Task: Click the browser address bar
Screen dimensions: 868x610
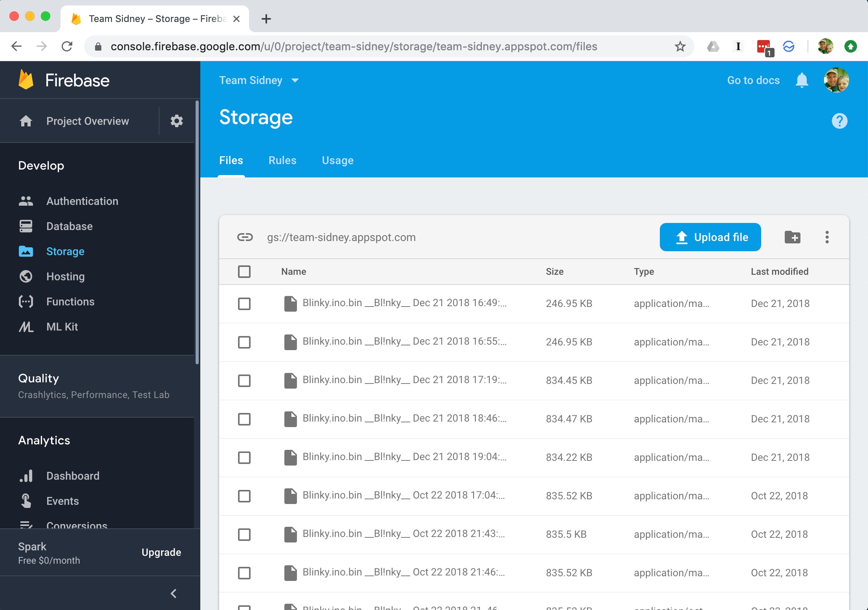Action: tap(353, 47)
